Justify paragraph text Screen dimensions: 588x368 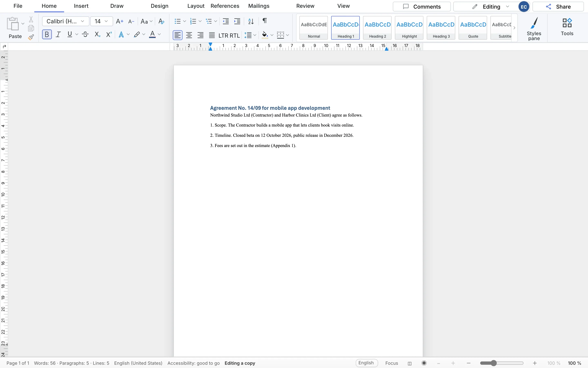(212, 35)
